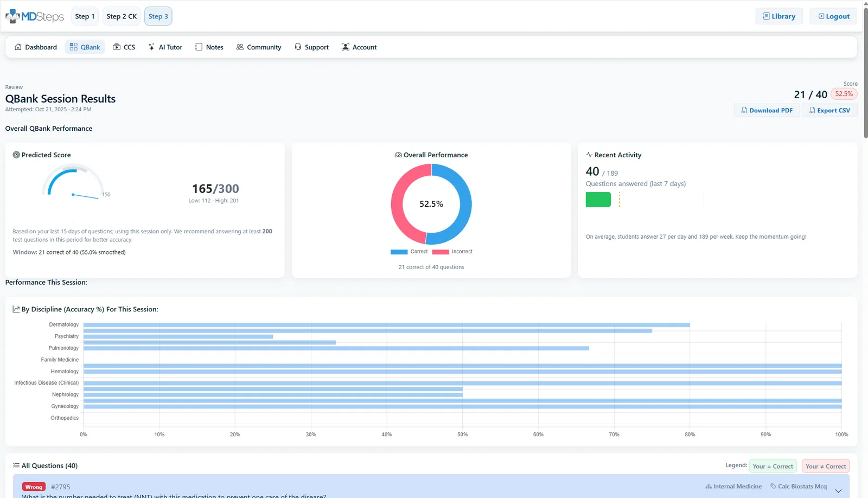The width and height of the screenshot is (868, 498).
Task: Switch to Step 2 CK tab
Action: pyautogui.click(x=122, y=16)
